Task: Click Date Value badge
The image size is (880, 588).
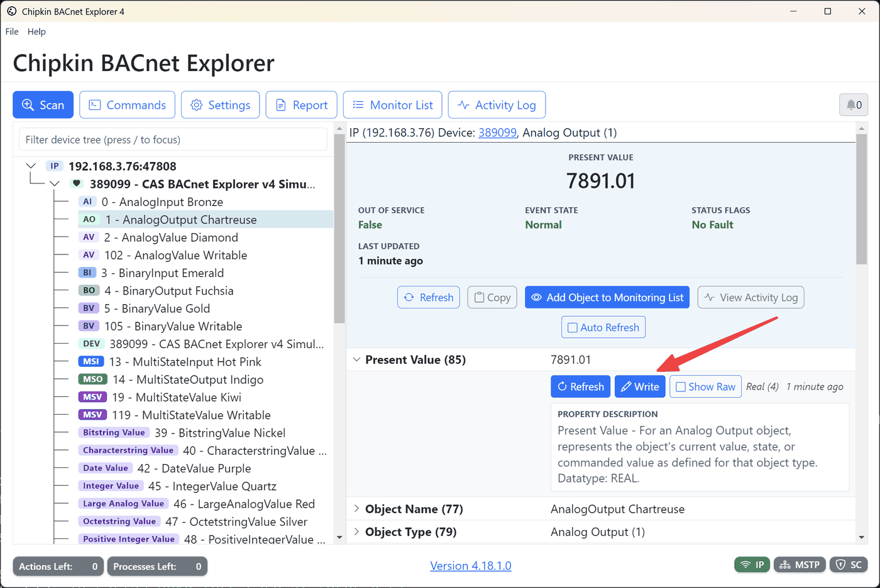Action: 106,468
